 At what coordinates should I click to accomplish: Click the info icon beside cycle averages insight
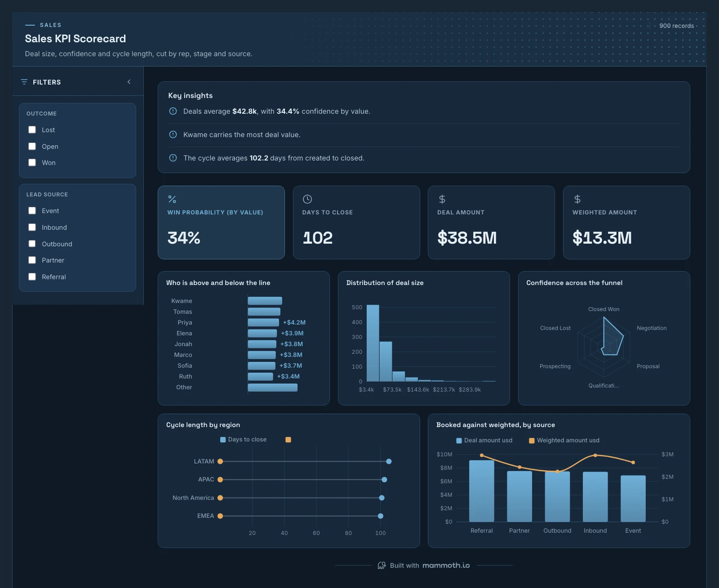pos(173,158)
